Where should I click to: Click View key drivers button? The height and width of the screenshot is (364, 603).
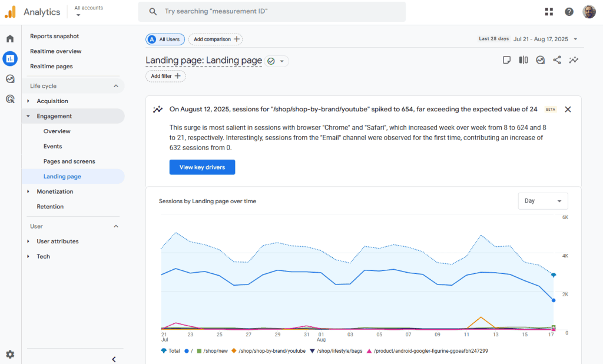pyautogui.click(x=202, y=167)
